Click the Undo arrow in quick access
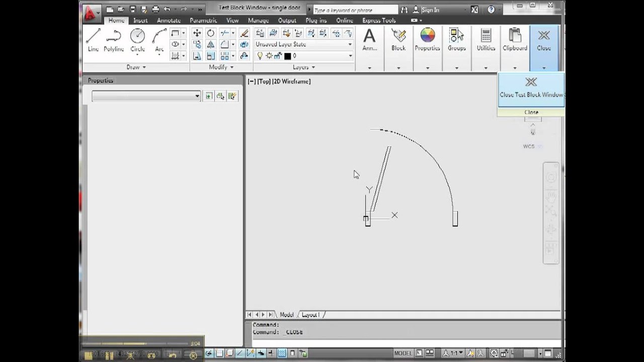The width and height of the screenshot is (644, 362). coord(167,9)
